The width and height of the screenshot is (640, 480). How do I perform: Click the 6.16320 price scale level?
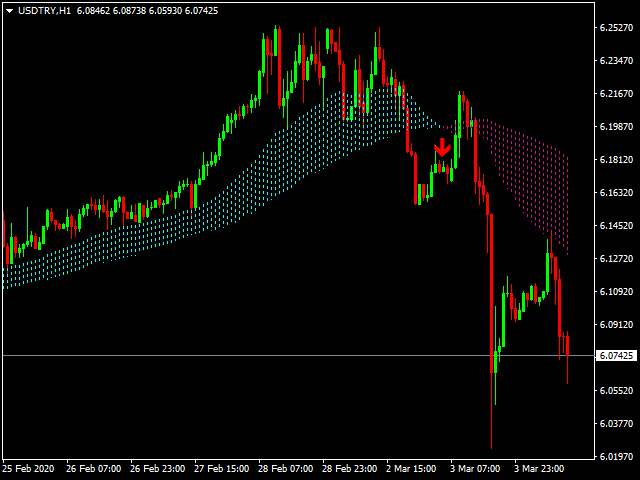click(x=616, y=193)
